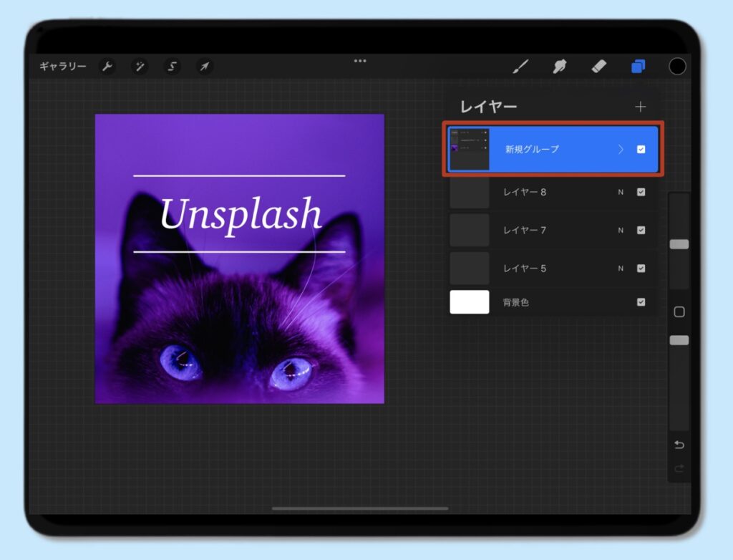Hide レイヤー 8 with its checkbox
733x560 pixels.
pos(641,193)
